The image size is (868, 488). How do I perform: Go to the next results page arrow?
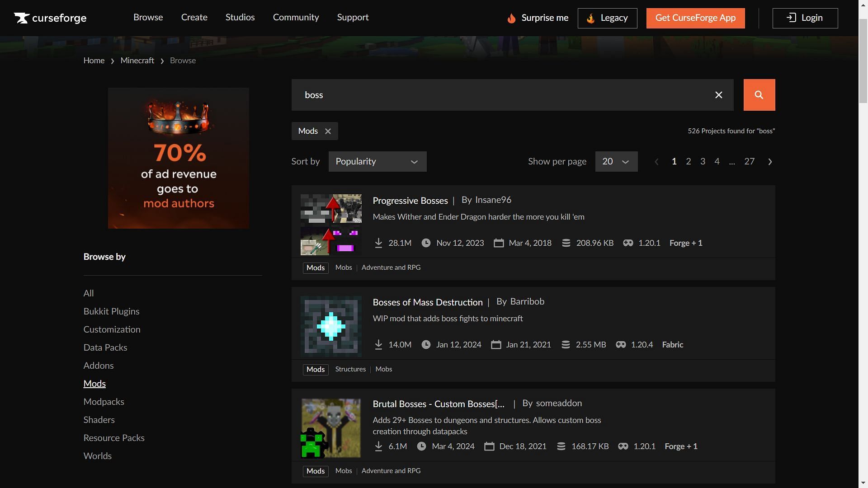pyautogui.click(x=770, y=162)
